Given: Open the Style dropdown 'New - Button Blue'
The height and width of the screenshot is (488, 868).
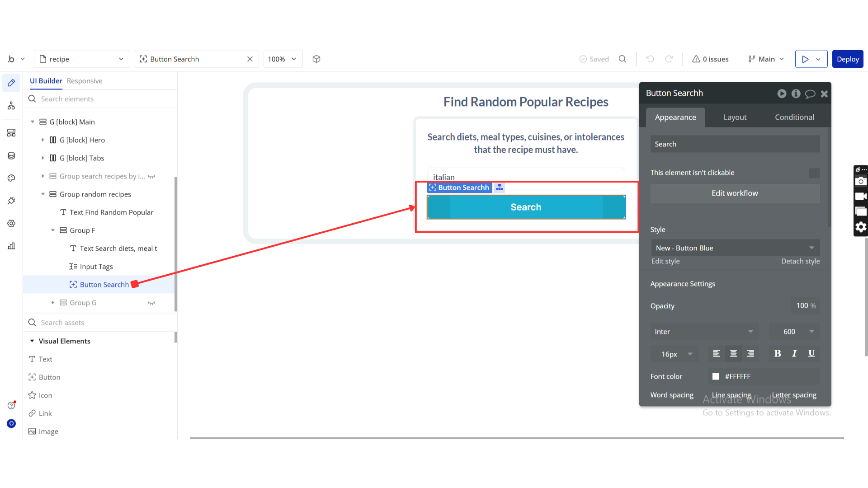Looking at the screenshot, I should pyautogui.click(x=735, y=248).
